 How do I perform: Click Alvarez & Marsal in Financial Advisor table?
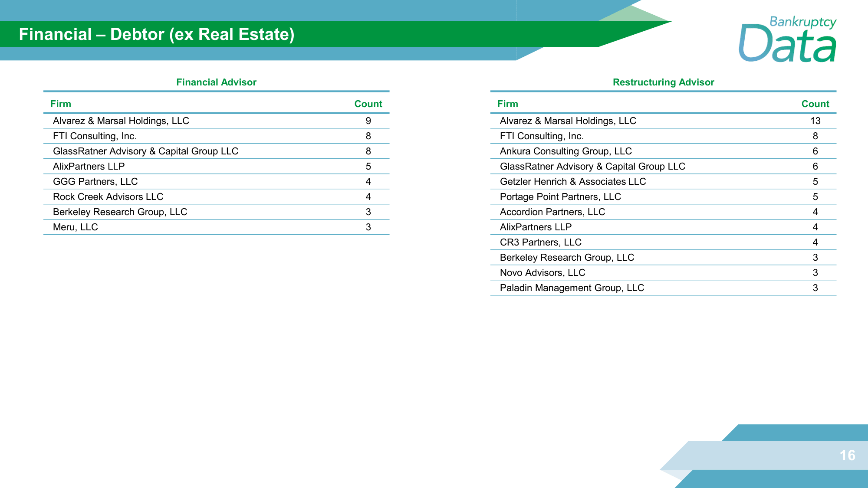pos(121,121)
